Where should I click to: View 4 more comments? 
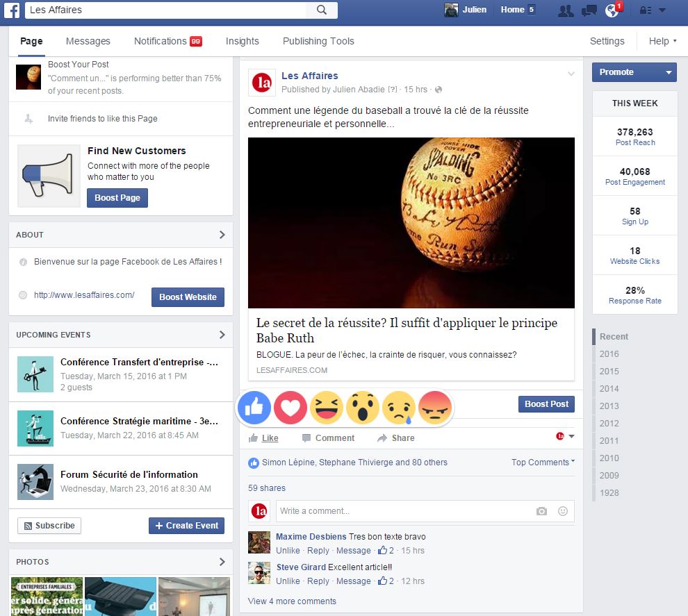pyautogui.click(x=292, y=601)
